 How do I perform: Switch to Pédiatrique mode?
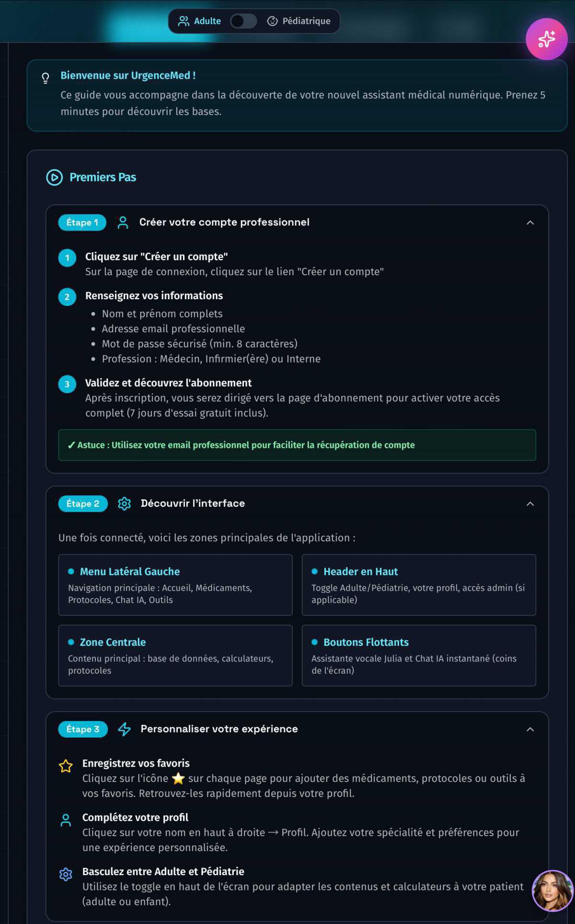299,21
